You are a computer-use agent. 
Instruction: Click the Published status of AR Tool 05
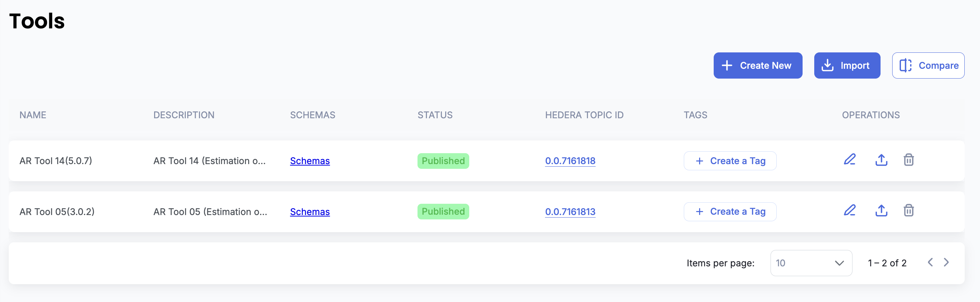[443, 212]
